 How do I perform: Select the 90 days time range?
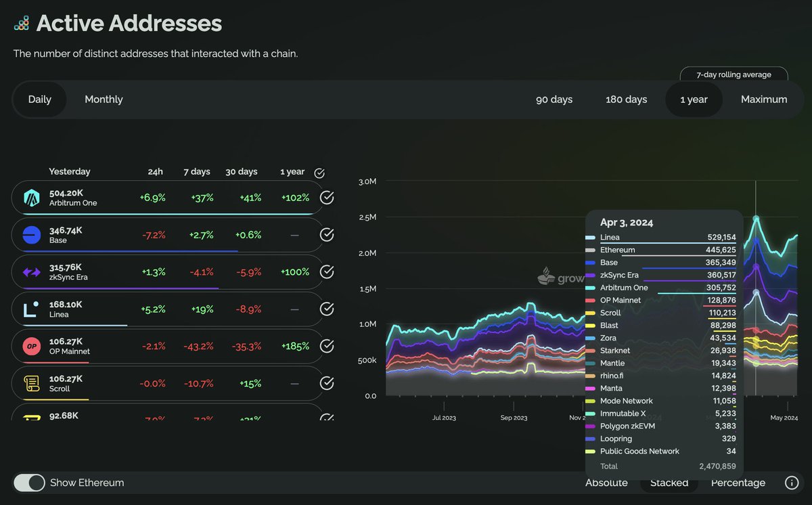pos(554,100)
